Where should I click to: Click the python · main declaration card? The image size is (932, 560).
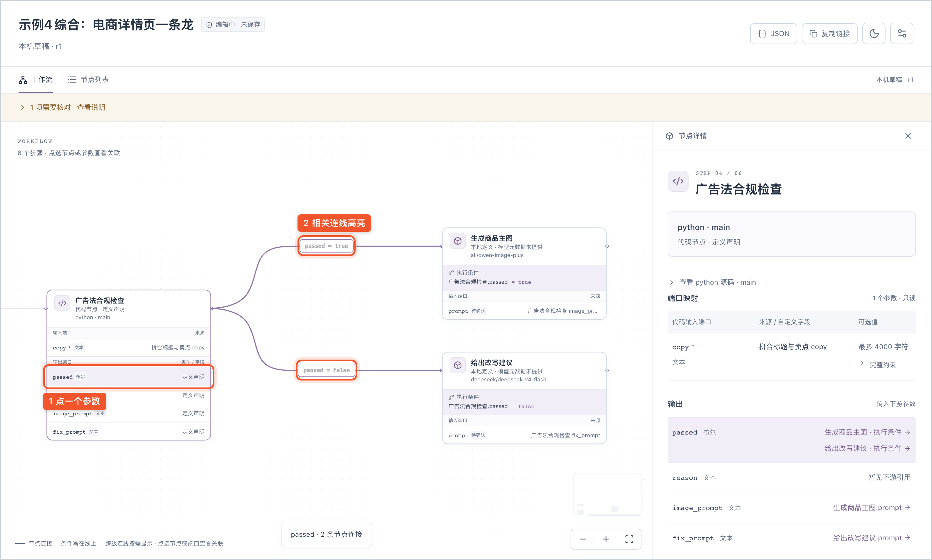pyautogui.click(x=791, y=234)
